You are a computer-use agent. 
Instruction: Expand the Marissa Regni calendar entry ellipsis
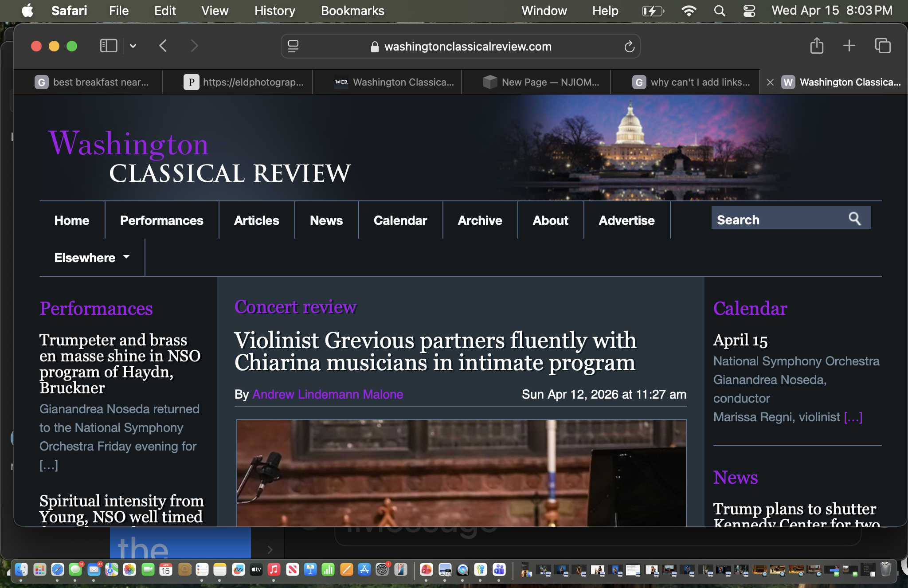(853, 417)
